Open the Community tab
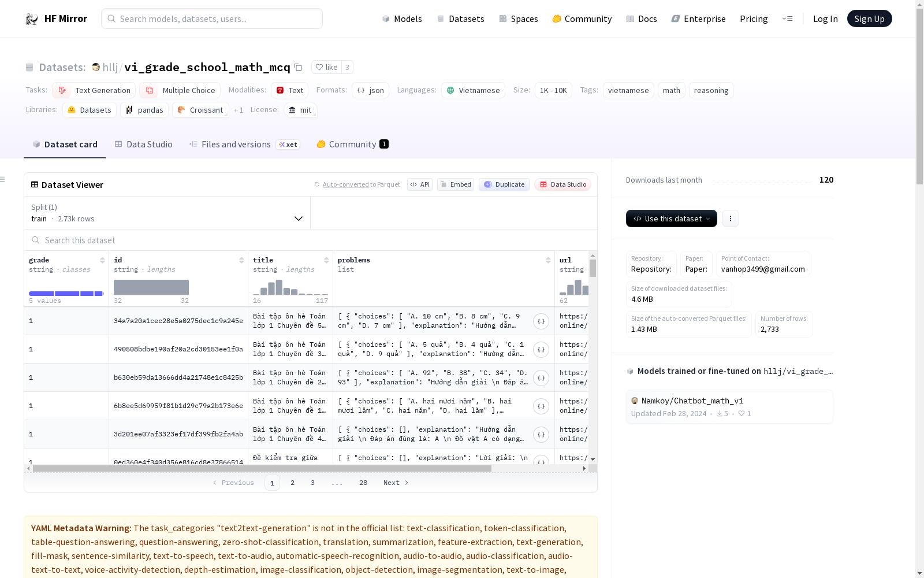924x578 pixels. coord(352,144)
